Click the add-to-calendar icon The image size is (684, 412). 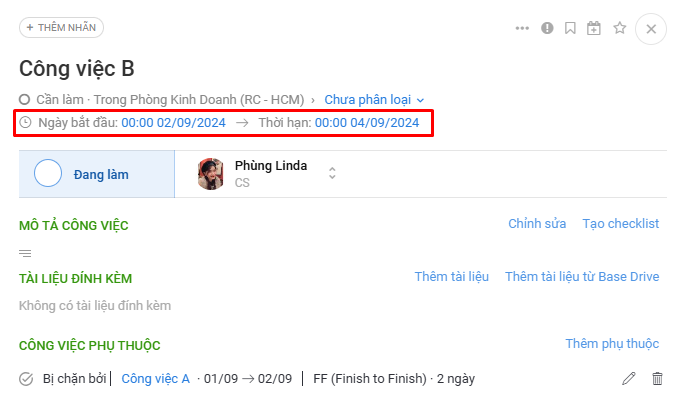(593, 28)
